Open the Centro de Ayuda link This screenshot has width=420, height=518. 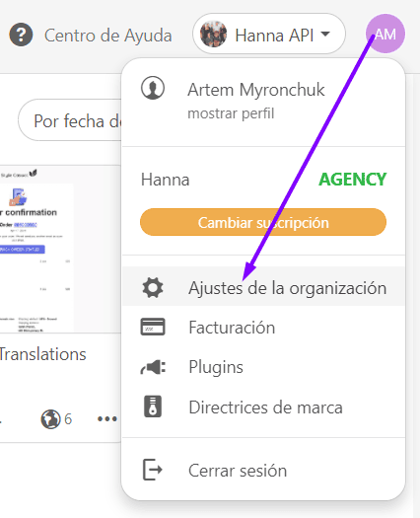pos(108,36)
